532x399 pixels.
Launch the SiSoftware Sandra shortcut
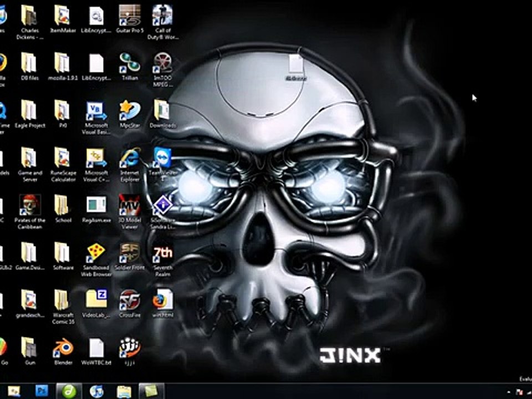(x=162, y=211)
